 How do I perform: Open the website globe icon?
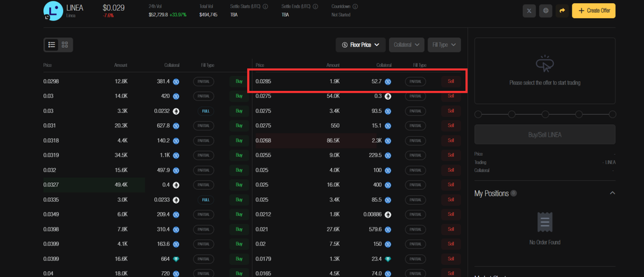coord(546,11)
